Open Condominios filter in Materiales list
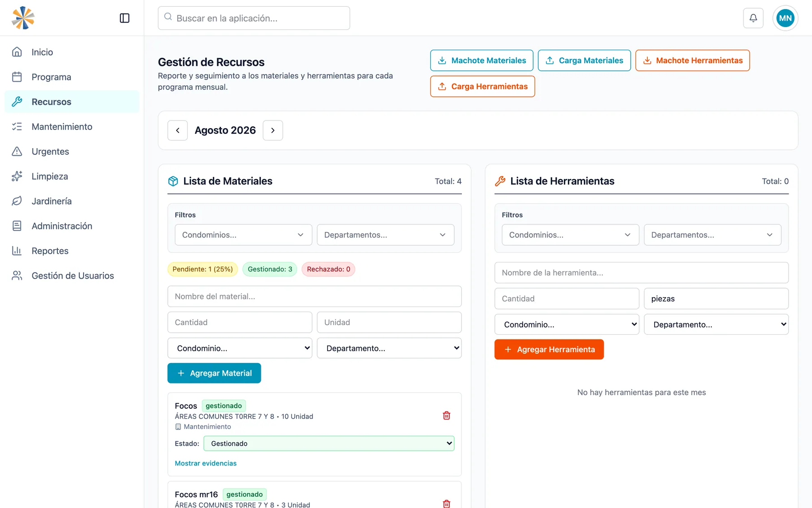The image size is (812, 508). (244, 235)
